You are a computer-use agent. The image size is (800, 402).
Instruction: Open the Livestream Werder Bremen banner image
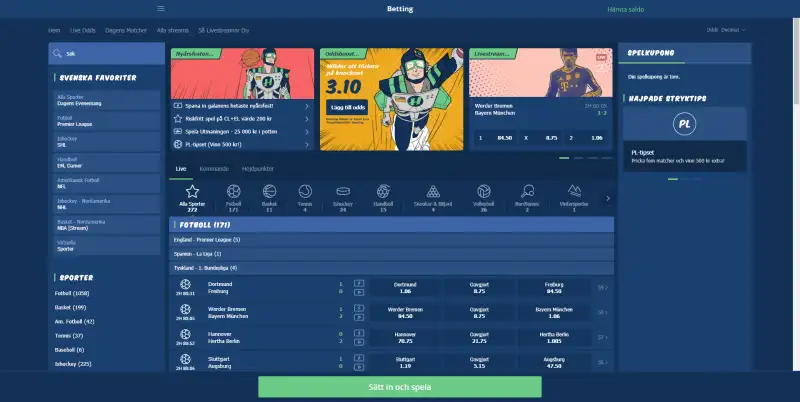coord(541,72)
